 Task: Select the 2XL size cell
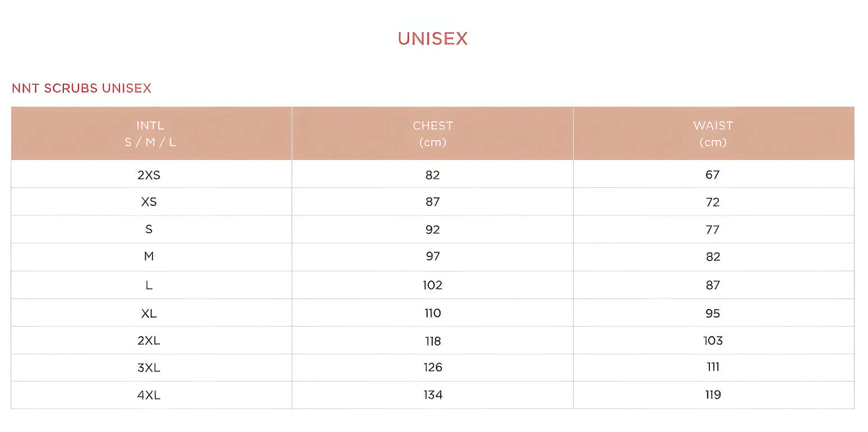(149, 341)
